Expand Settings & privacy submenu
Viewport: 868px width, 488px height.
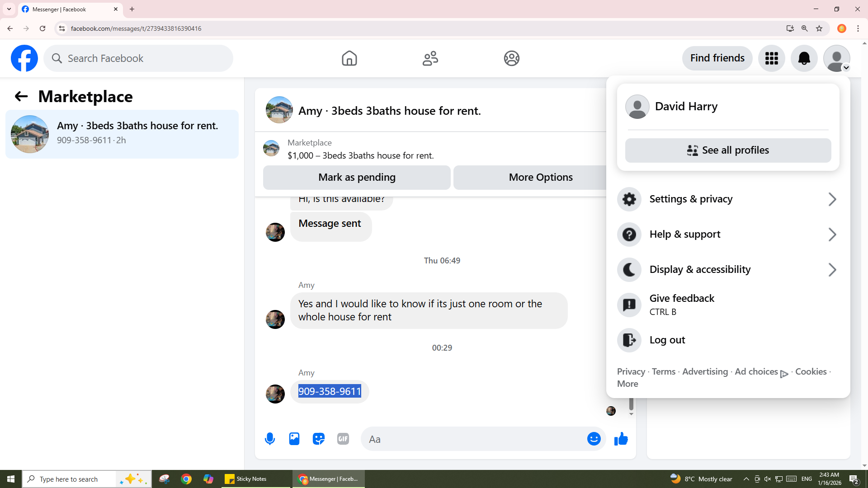click(x=728, y=199)
